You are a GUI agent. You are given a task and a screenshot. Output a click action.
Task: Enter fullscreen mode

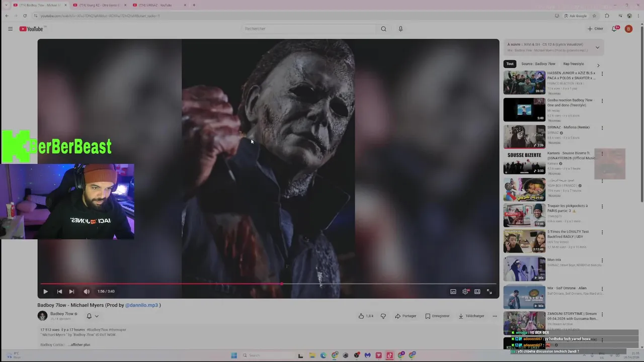coord(489,291)
